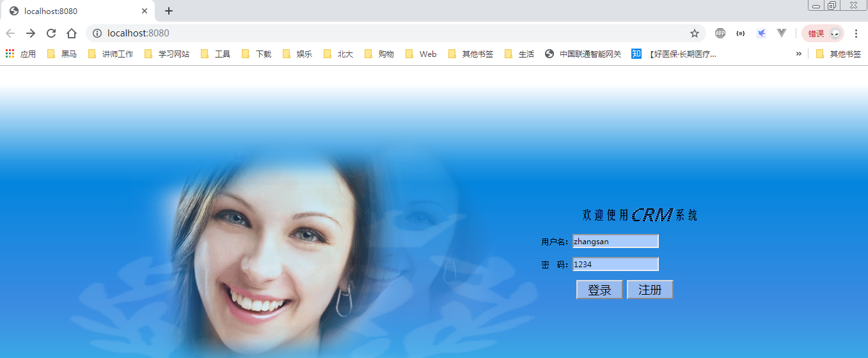Open the 娱乐 bookmark folder
Image resolution: width=868 pixels, height=358 pixels.
tap(297, 54)
